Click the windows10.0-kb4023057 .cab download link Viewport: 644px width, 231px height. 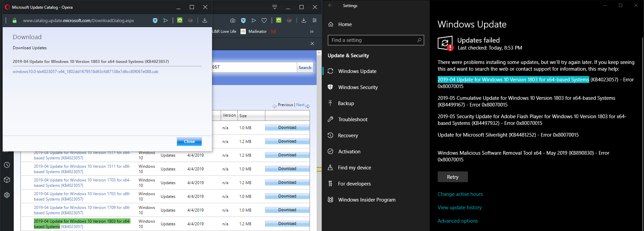[86, 72]
